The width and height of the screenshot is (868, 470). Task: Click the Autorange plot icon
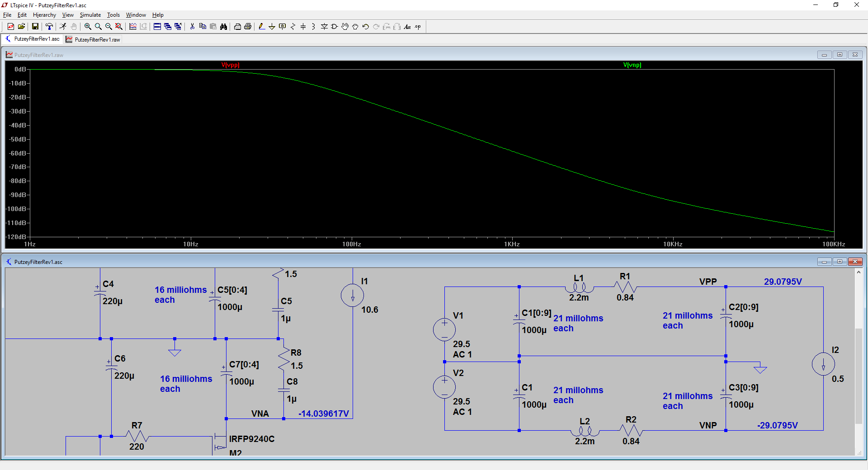133,27
